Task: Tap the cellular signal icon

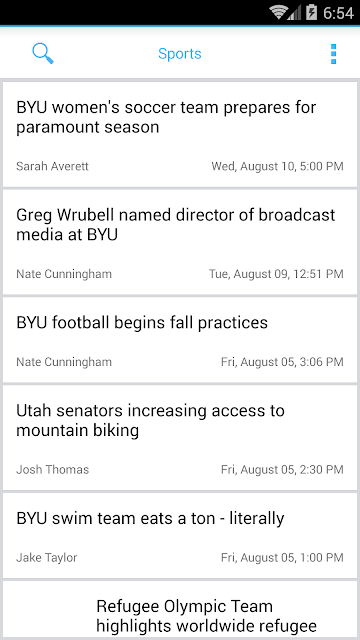Action: pos(294,13)
